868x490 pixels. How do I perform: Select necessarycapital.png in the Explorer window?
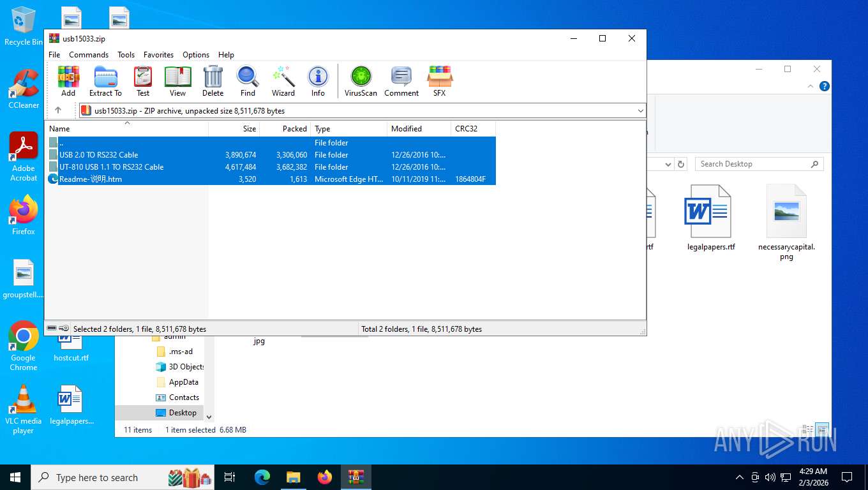[786, 222]
